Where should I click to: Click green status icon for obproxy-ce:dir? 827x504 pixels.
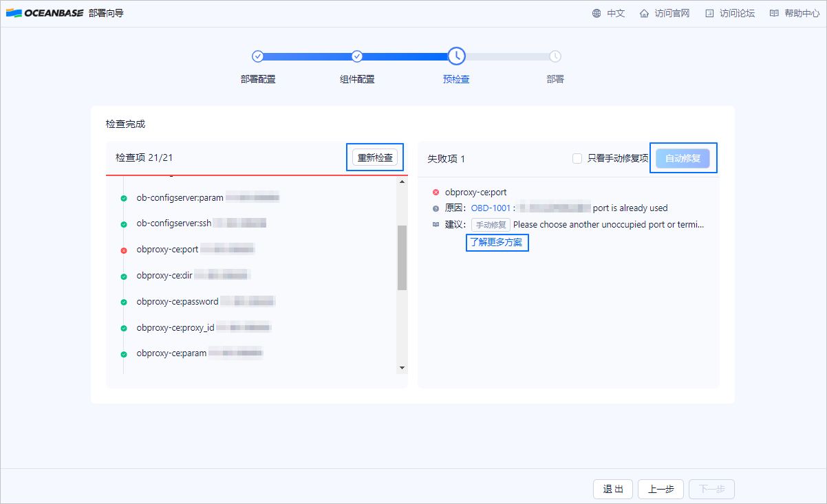click(x=124, y=276)
